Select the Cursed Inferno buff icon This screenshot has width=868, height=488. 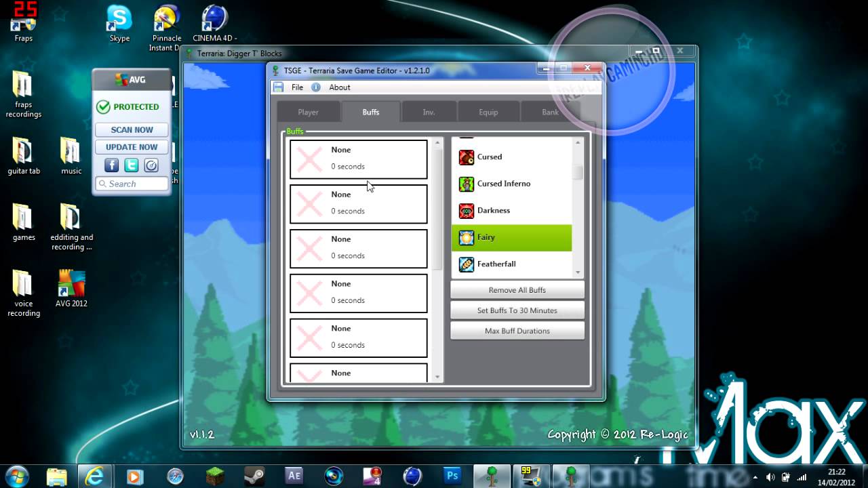point(467,184)
